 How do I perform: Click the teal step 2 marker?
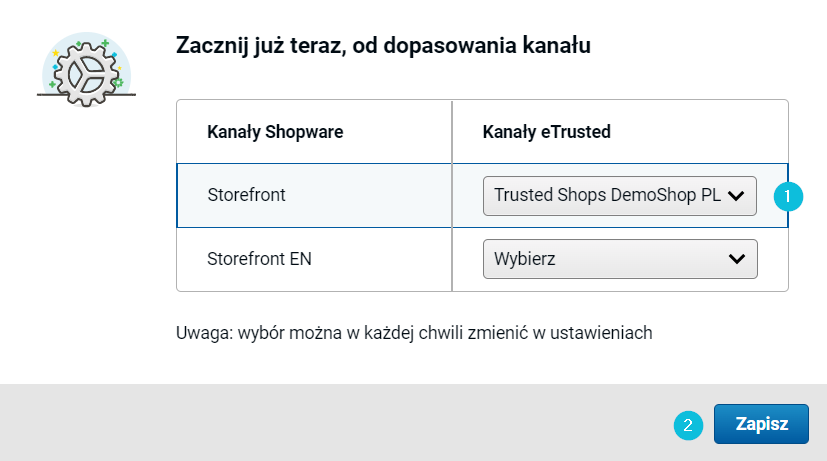pyautogui.click(x=688, y=425)
